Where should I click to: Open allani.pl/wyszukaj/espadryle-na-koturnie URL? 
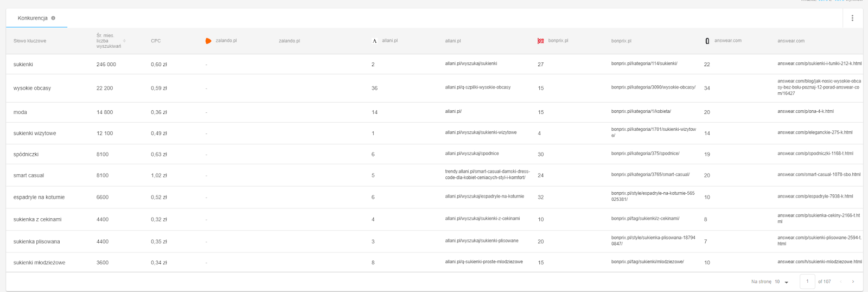coord(484,196)
